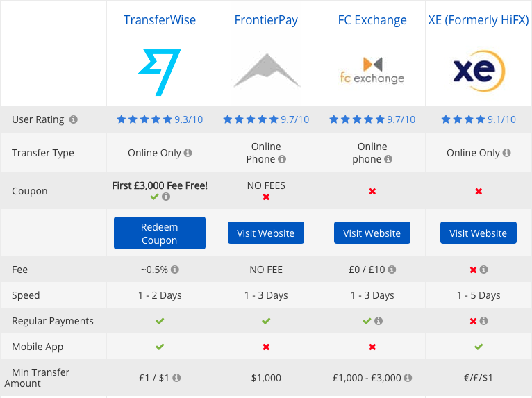Click Visit Website under FC Exchange
Image resolution: width=532 pixels, height=398 pixels.
[x=372, y=233]
